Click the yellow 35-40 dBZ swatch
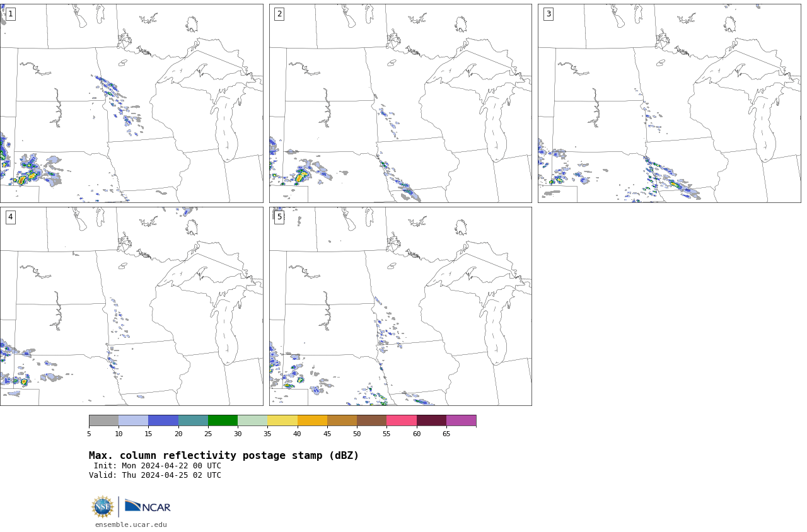The image size is (807, 532). pos(282,420)
